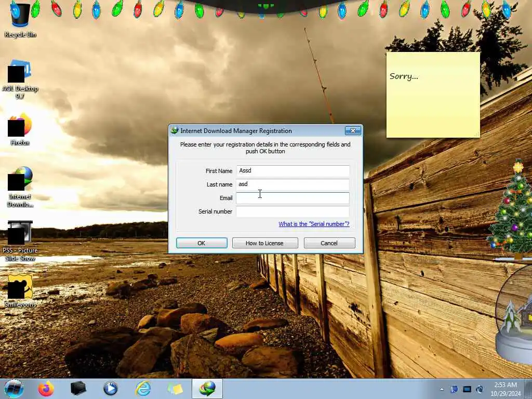Open the 'What is the Serial number?' link

[x=314, y=224]
